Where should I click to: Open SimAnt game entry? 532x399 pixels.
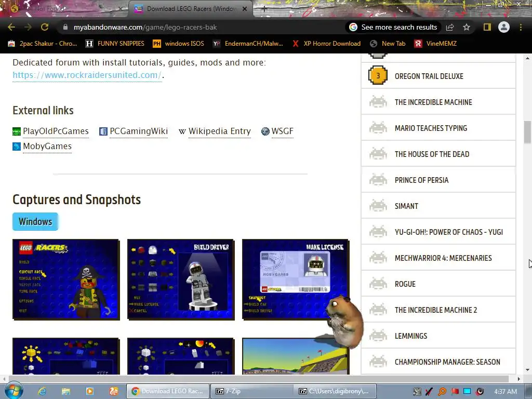click(x=406, y=206)
